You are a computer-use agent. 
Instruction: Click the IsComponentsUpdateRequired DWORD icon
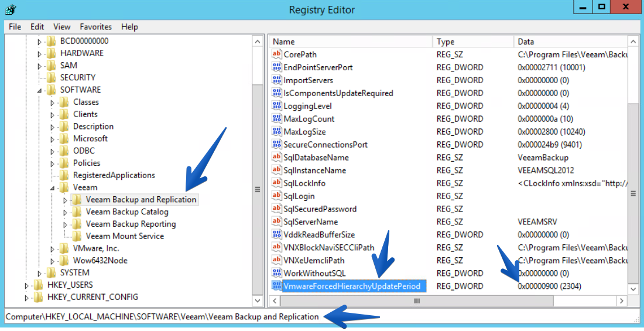[277, 93]
